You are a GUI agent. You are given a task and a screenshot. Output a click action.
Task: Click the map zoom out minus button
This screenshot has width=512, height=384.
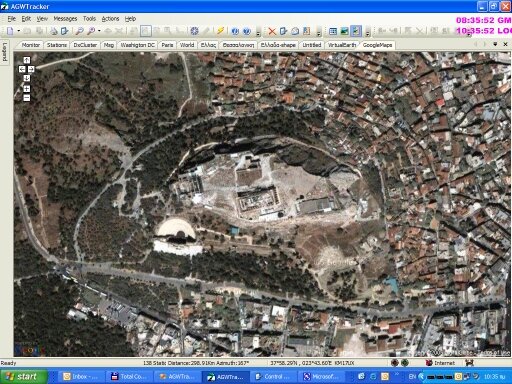[x=27, y=98]
